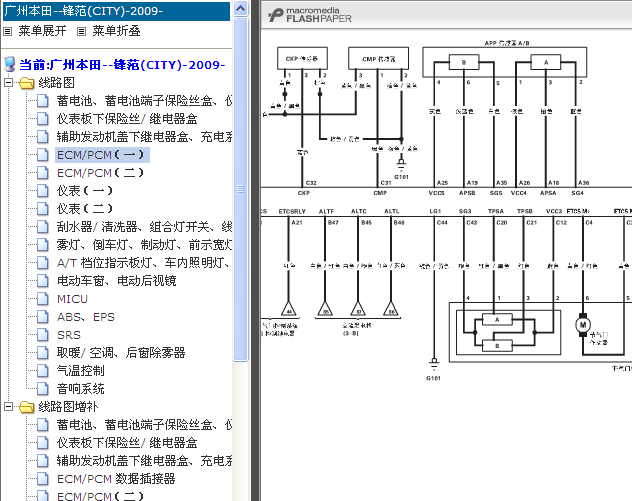Click the 菜单展开 icon
Image resolution: width=632 pixels, height=501 pixels.
click(7, 31)
